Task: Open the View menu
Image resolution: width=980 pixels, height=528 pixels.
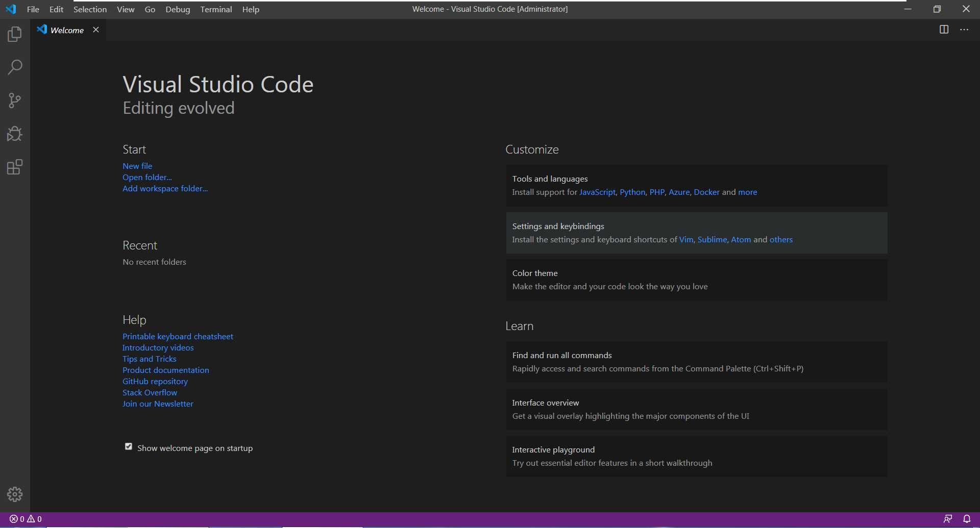Action: click(126, 9)
